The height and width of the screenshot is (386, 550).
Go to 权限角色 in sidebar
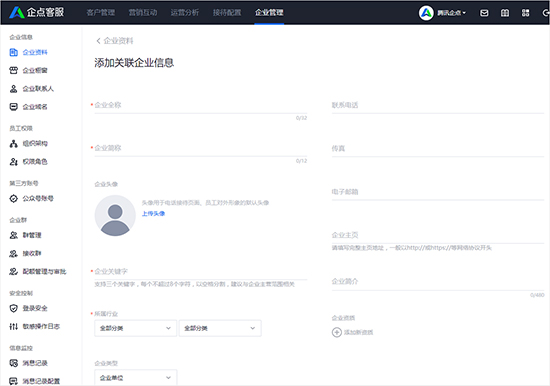pyautogui.click(x=35, y=162)
